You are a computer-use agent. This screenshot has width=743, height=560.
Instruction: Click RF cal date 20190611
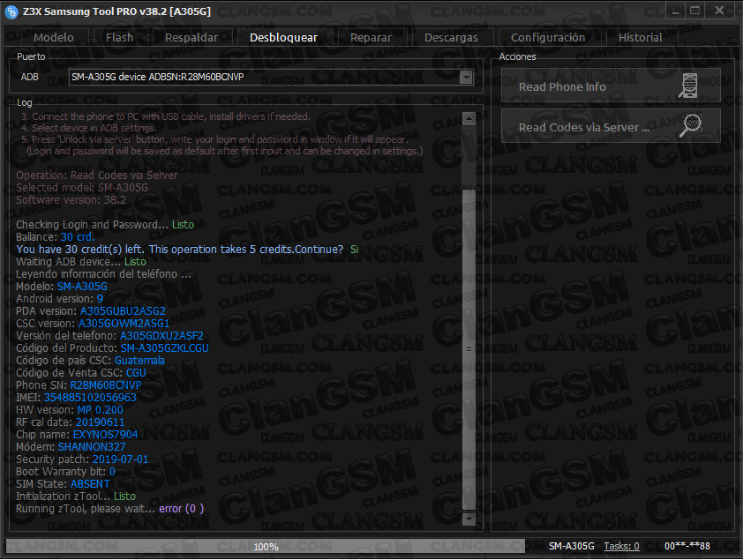100,422
